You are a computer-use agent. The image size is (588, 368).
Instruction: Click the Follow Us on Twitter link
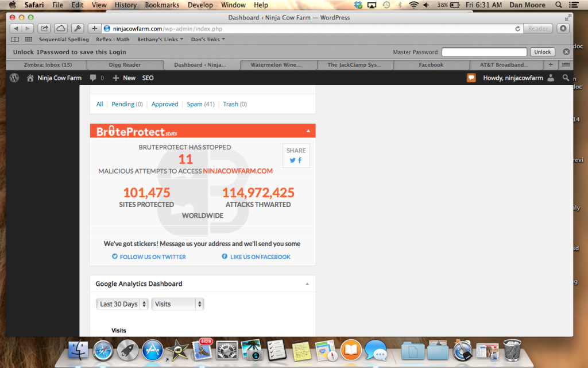pyautogui.click(x=149, y=257)
